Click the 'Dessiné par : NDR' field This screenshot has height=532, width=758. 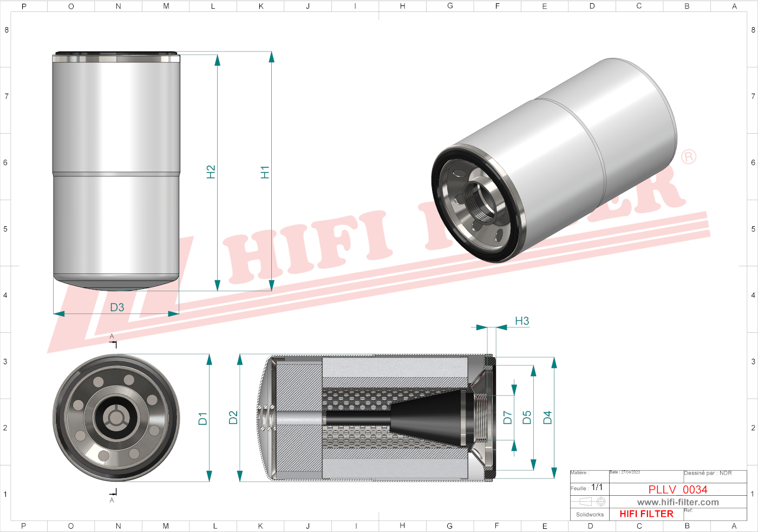click(707, 473)
